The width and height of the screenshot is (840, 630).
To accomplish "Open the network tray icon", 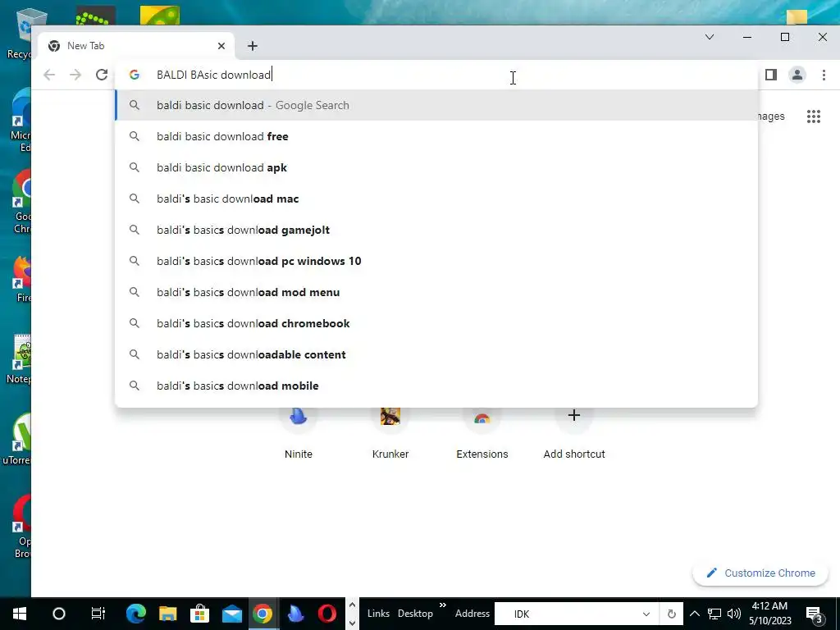I will (714, 614).
